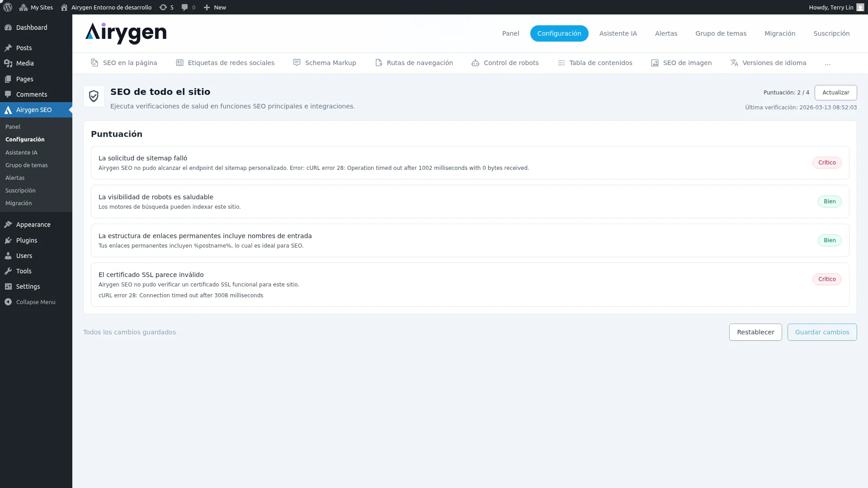Click the home icon beside Airygen Entorno de desarrollo
Viewport: 868px width, 488px height.
(64, 7)
